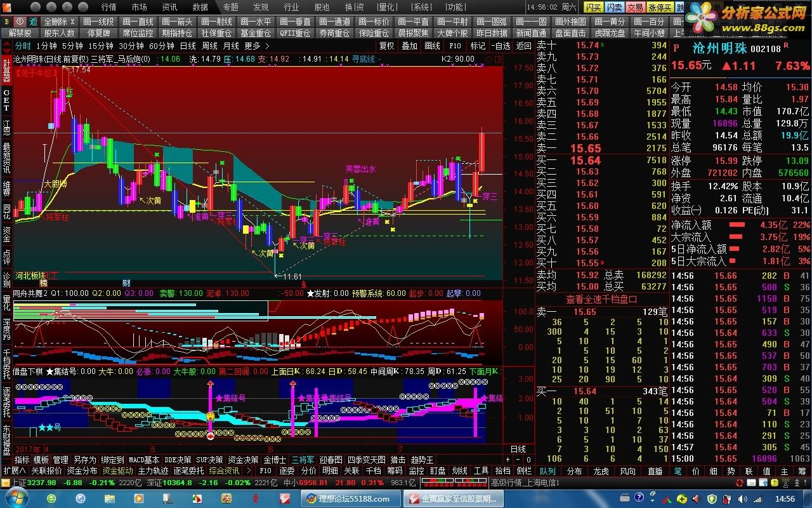The image size is (812, 508).
Task: Select the 队列 tab under the order book
Action: [x=547, y=471]
